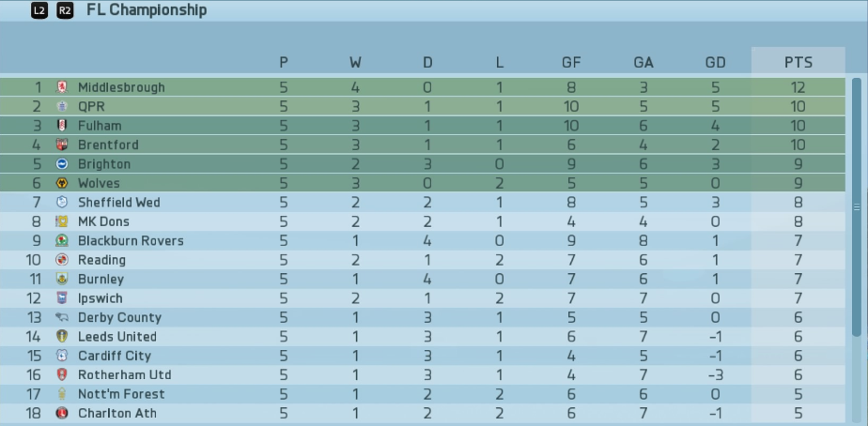
Task: Select the Sheffield Wed team name
Action: click(x=119, y=203)
